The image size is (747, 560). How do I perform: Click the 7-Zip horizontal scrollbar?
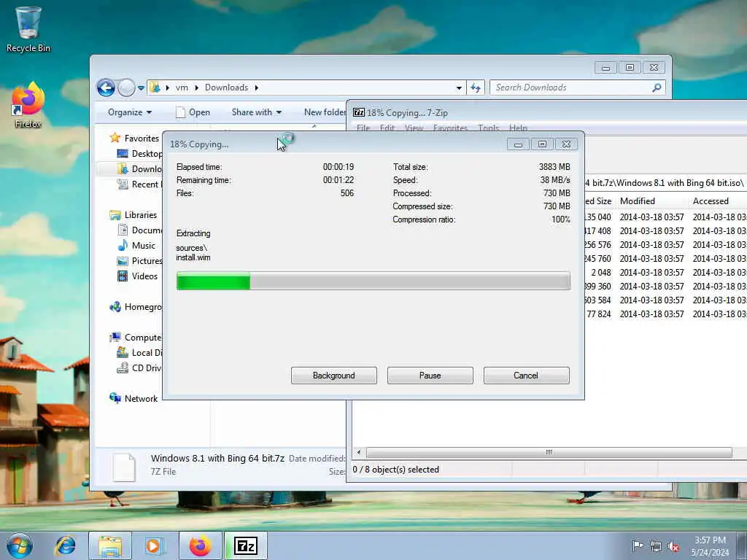click(549, 452)
